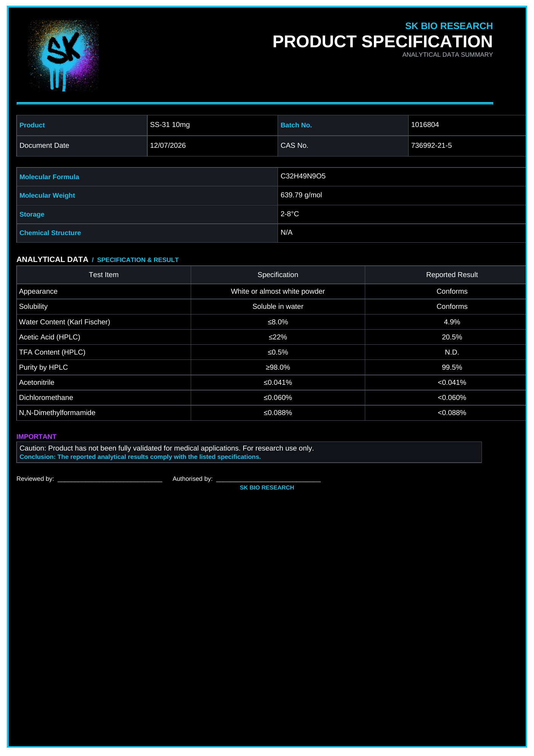Click the ≤0.5% TFA specification
This screenshot has height=756, width=534.
278,352
